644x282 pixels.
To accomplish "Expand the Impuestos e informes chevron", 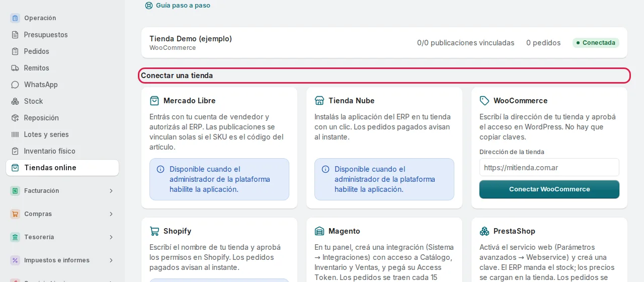I will [111, 260].
